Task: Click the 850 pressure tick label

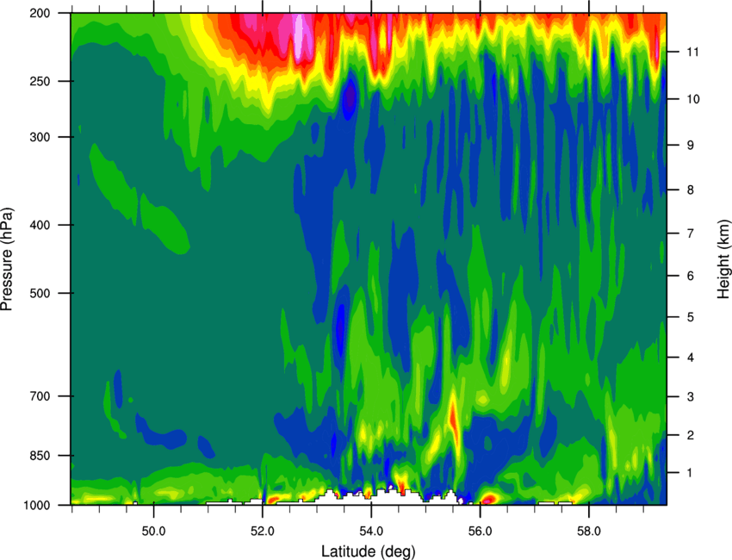Action: (x=40, y=456)
